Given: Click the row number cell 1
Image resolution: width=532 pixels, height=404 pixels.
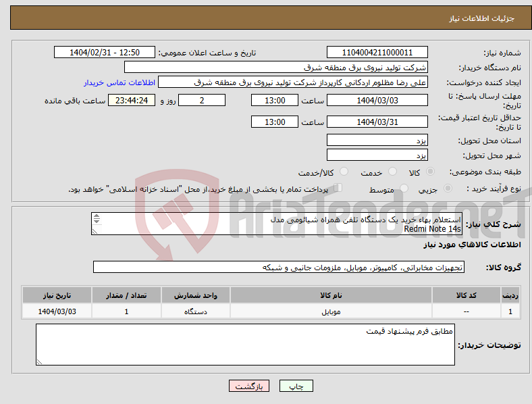Looking at the screenshot, I should click(x=510, y=311).
